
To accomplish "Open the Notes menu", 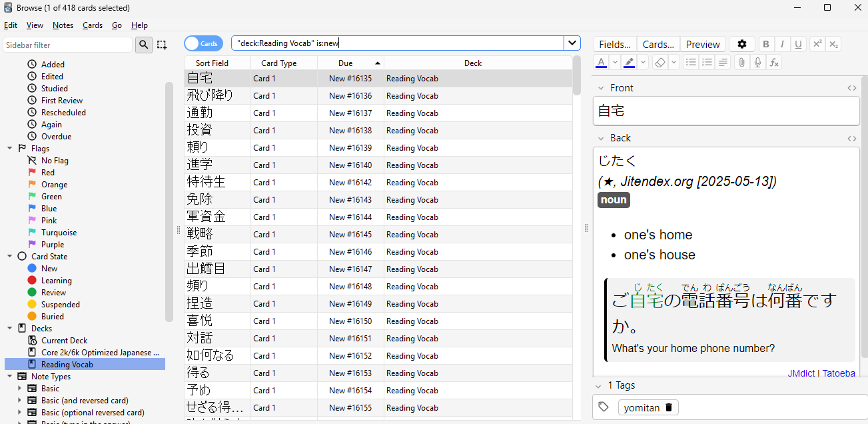I will 63,25.
